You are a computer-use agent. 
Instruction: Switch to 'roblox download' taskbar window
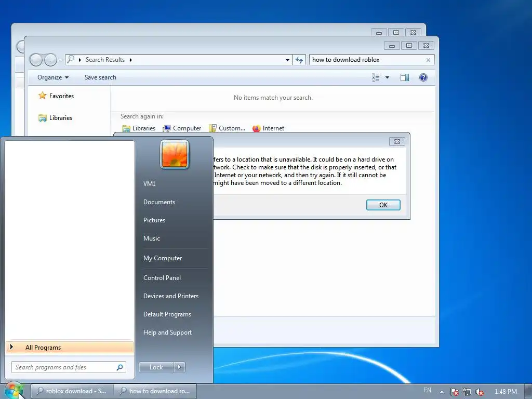[72, 391]
